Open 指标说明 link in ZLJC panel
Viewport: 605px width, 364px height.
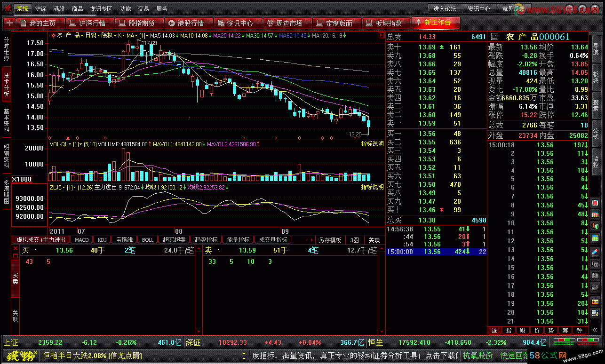click(372, 187)
